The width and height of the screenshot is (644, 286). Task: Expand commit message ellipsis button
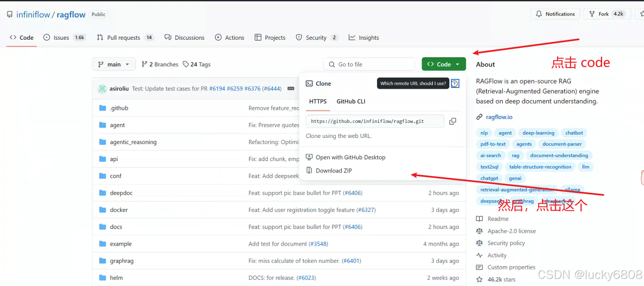tap(290, 88)
